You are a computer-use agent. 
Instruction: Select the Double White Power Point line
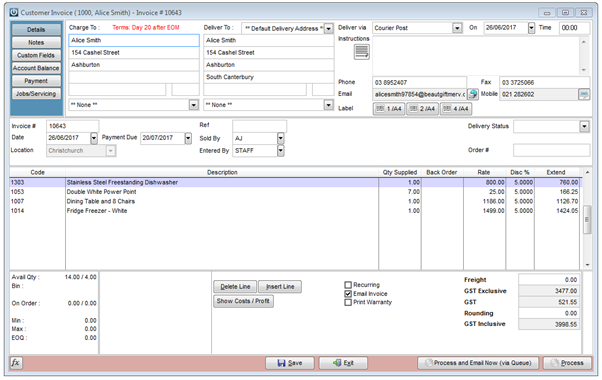(x=296, y=192)
